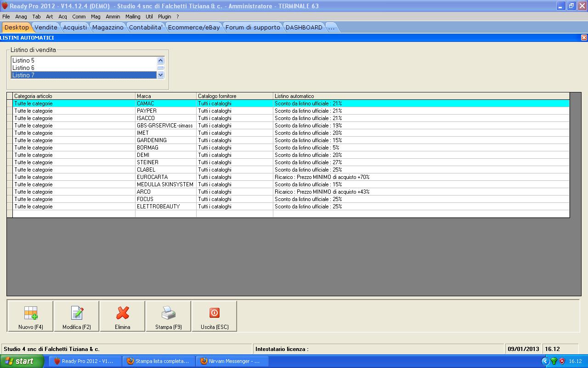Switch to the Ecommerce/eBay tab
Viewport: 588px width, 368px height.
pyautogui.click(x=194, y=27)
